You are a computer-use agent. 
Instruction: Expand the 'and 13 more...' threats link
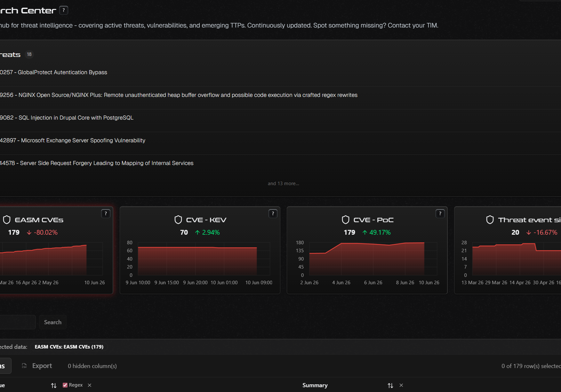[x=284, y=184]
